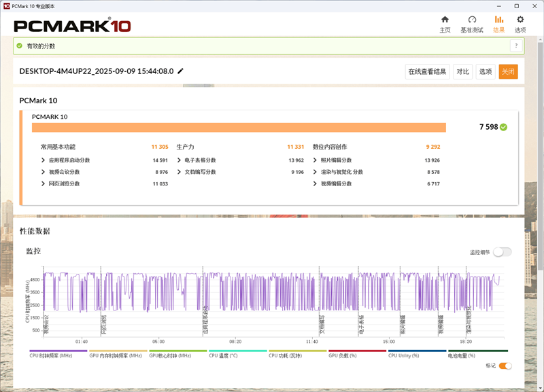544x392 pixels.
Task: Select the 结果 results chart icon
Action: click(x=499, y=20)
